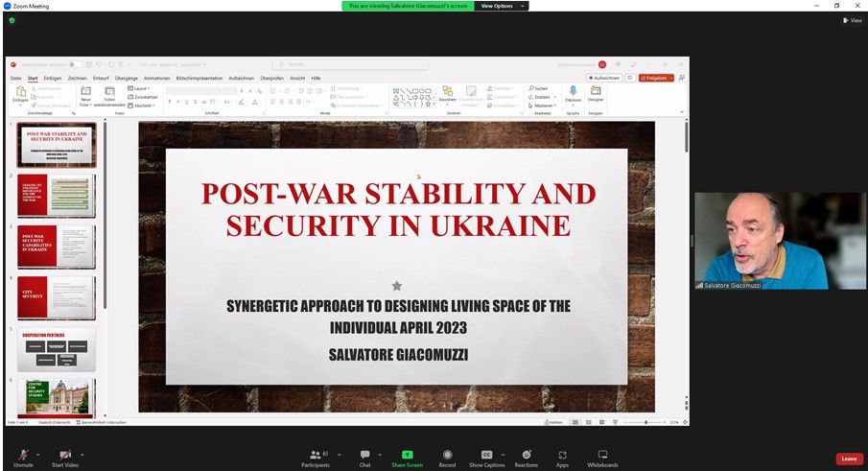
Task: Select the City Security slide thumbnail
Action: point(57,298)
